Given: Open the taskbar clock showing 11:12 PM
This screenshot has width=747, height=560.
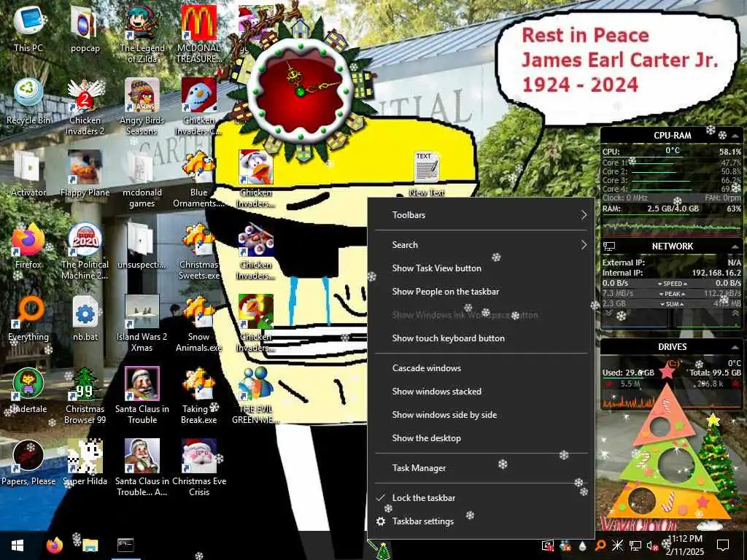Looking at the screenshot, I should click(x=685, y=545).
